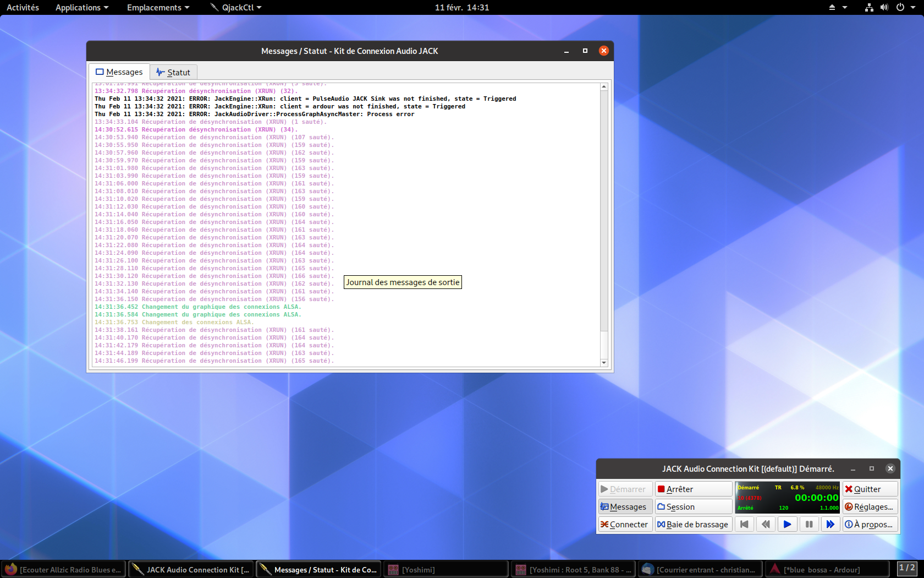Stop the JACK server with Arrêter

[x=693, y=489]
